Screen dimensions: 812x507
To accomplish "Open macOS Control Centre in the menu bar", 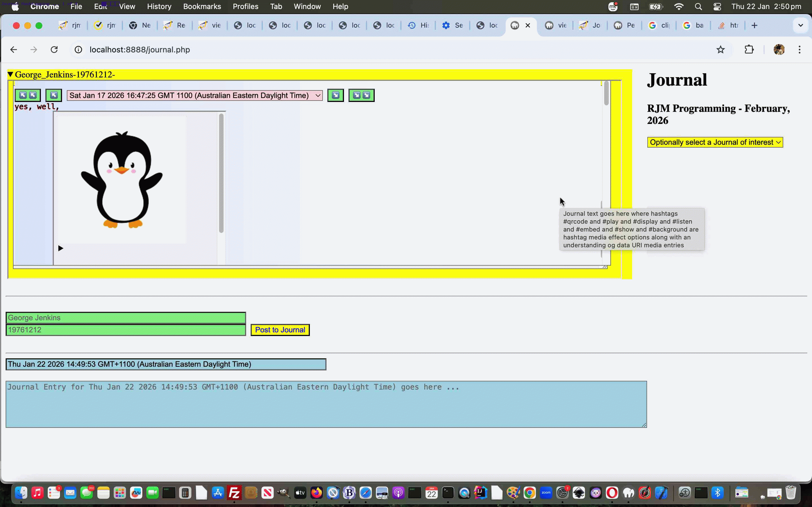I will [x=717, y=6].
